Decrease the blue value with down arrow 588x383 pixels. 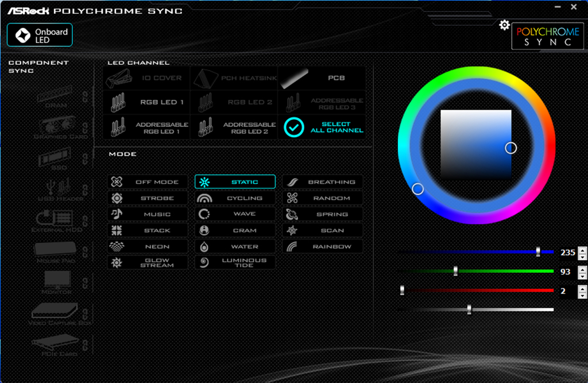582,257
